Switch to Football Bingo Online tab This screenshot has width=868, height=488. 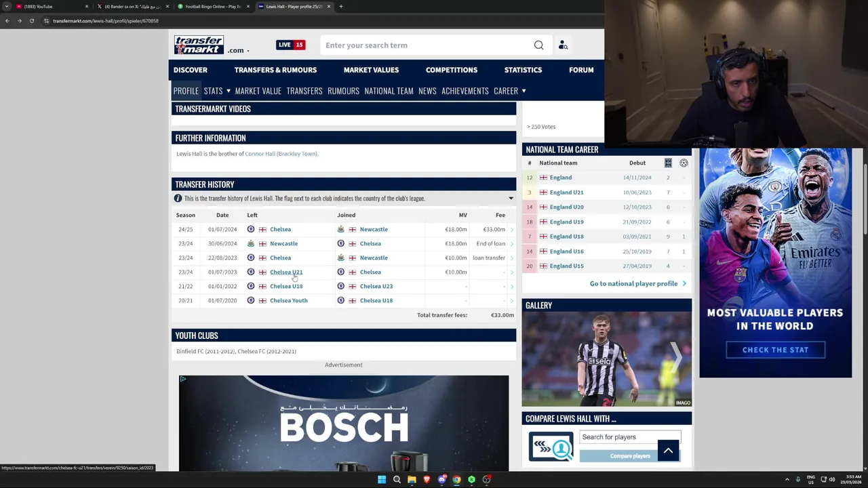click(212, 7)
